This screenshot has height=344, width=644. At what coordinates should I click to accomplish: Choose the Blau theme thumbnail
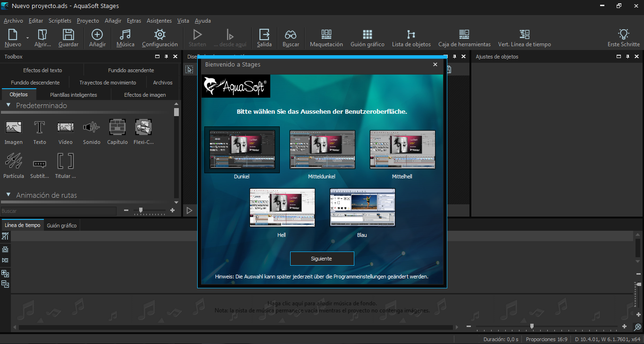pyautogui.click(x=362, y=208)
